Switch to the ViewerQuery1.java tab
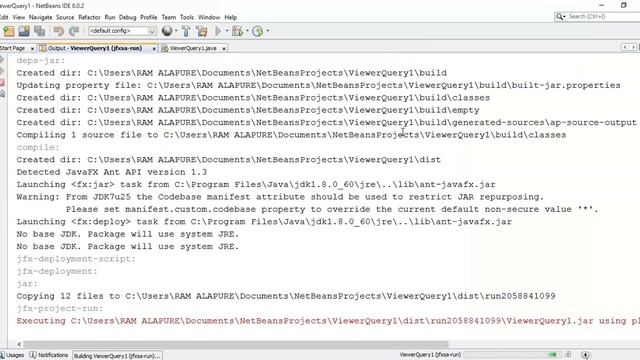 pyautogui.click(x=193, y=48)
